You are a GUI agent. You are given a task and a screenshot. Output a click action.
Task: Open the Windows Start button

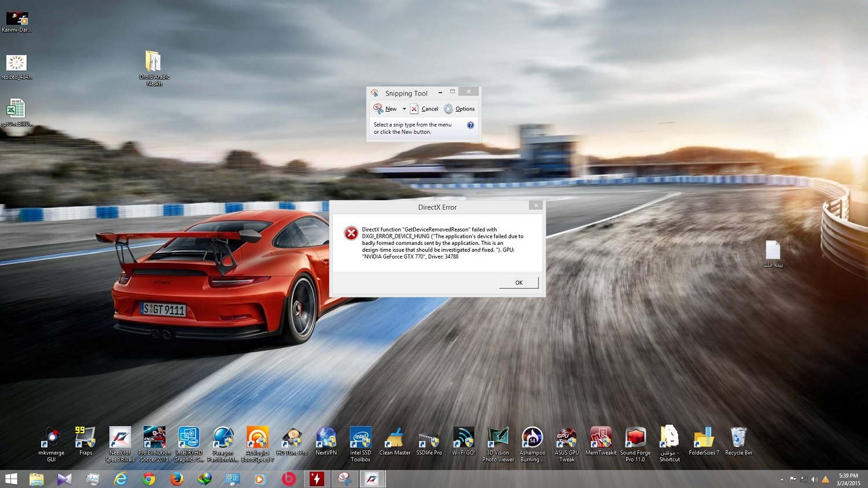tap(11, 479)
